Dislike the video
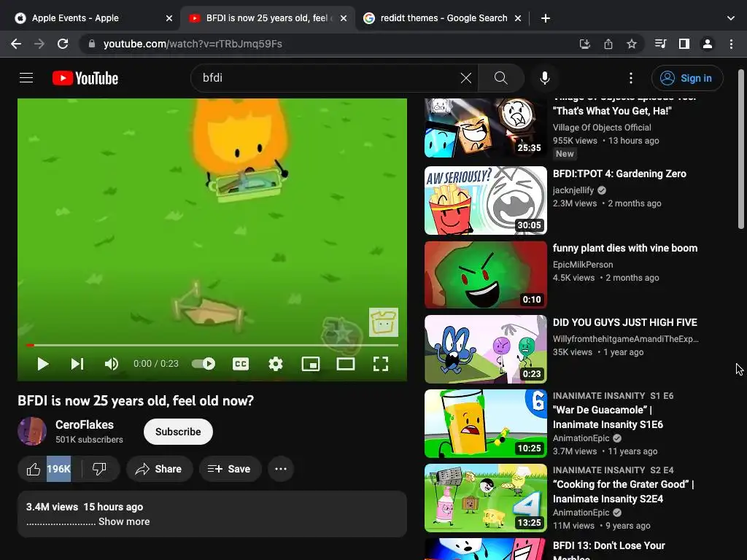Image resolution: width=747 pixels, height=560 pixels. click(x=99, y=469)
